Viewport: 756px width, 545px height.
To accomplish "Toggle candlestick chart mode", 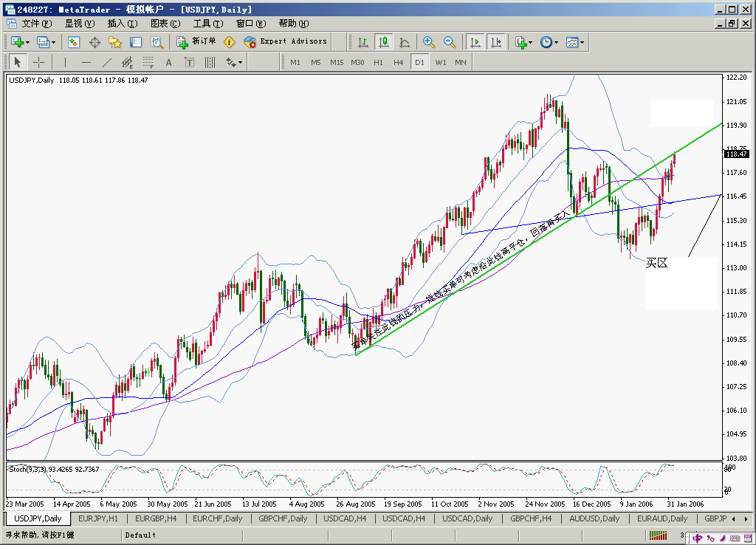I will coord(384,42).
